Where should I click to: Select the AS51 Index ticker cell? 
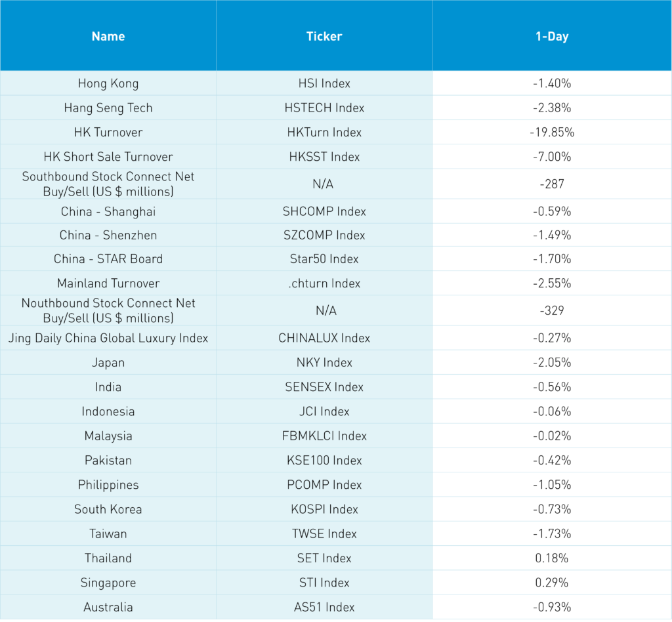(324, 607)
